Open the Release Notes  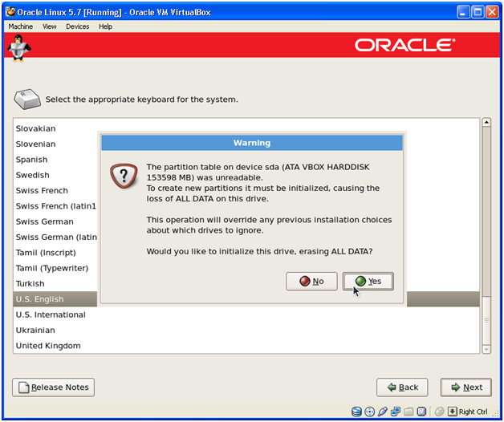pos(53,388)
